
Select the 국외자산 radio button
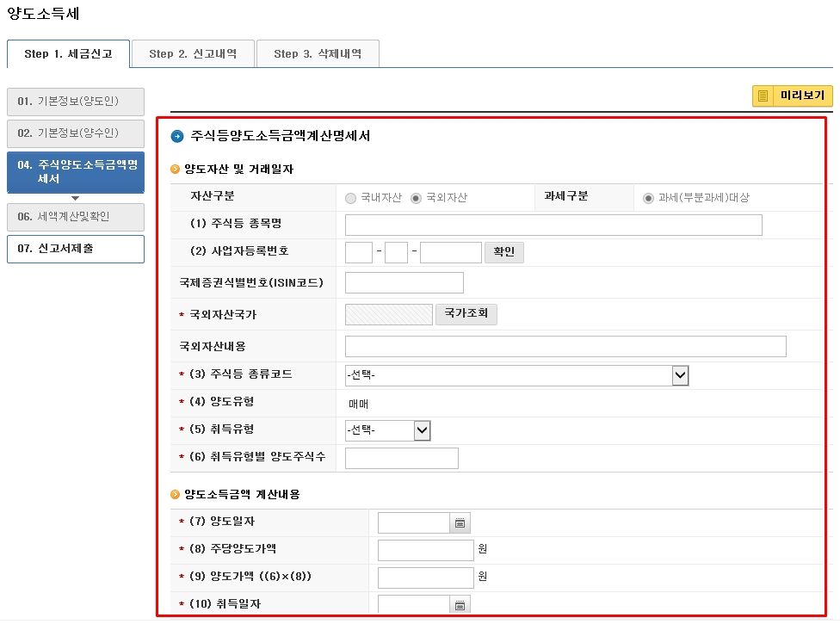point(416,198)
